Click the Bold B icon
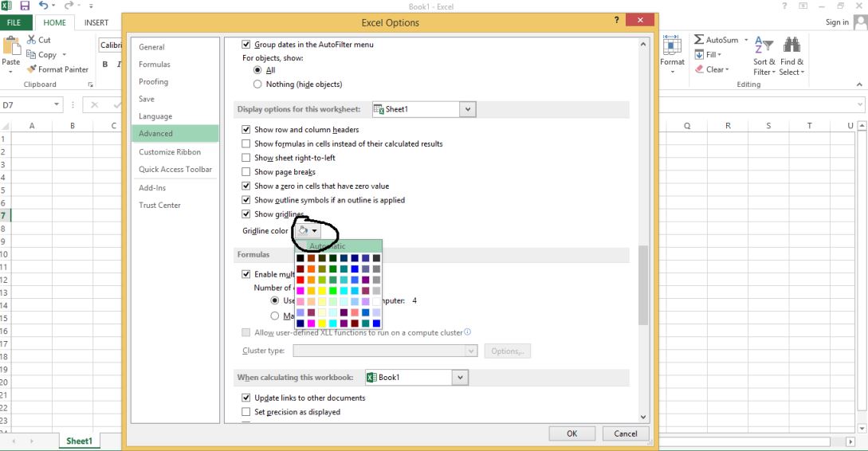Image resolution: width=868 pixels, height=451 pixels. [x=105, y=65]
